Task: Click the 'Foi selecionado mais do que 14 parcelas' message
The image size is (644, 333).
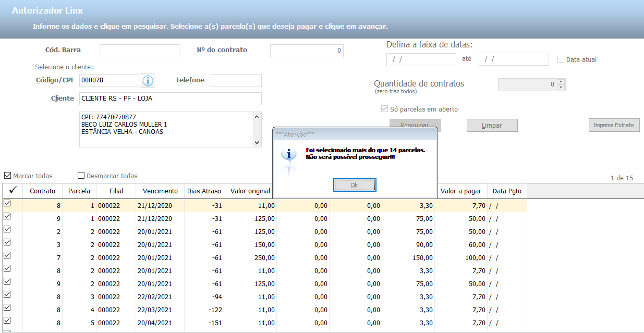Action: tap(366, 150)
